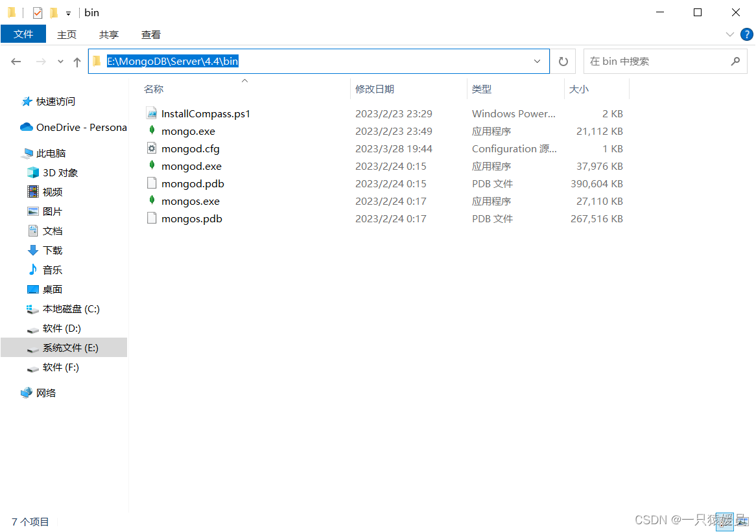Viewport: 756px width, 532px height.
Task: Select the 快速访问 tree label
Action: tap(56, 101)
